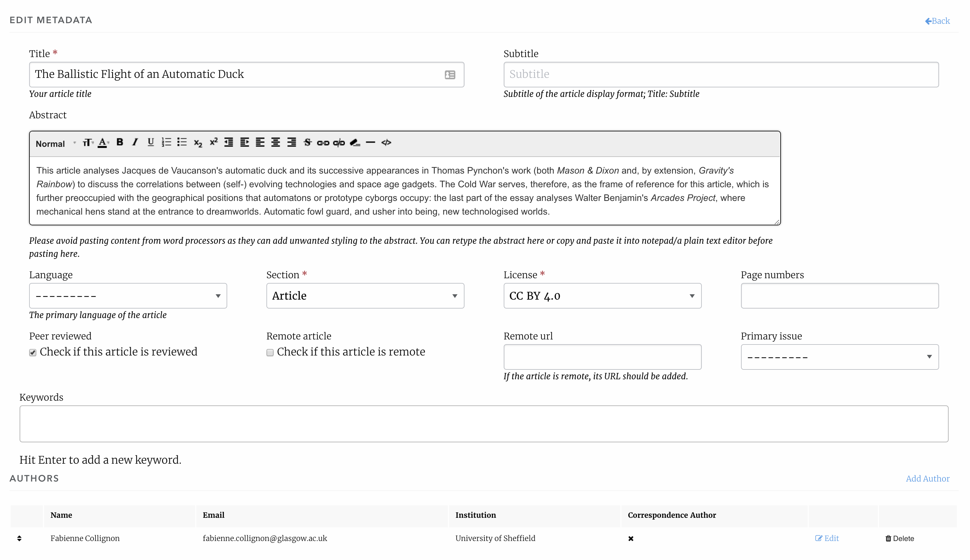Center-align abstract text
Viewport: 970px width, 560px height.
tap(275, 142)
